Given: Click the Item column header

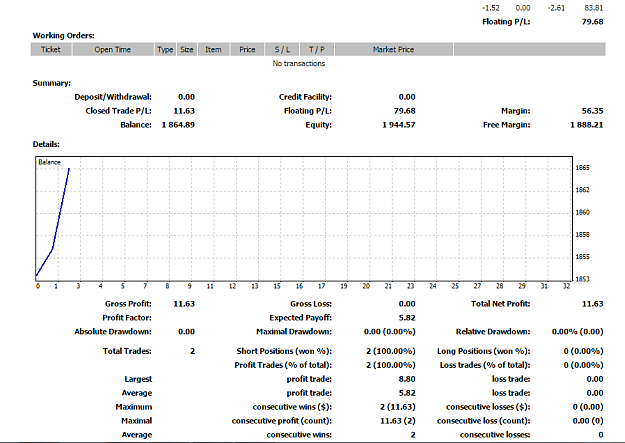Looking at the screenshot, I should (213, 49).
